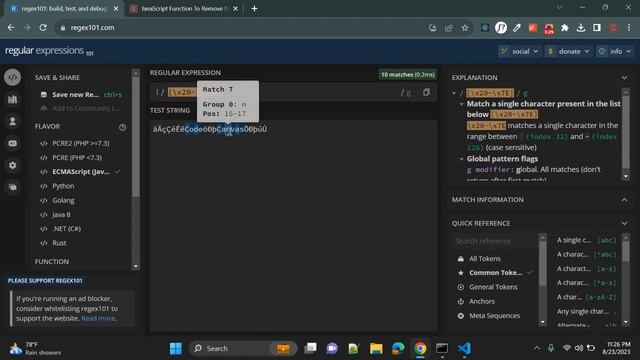Open the terminal app from taskbar

442,349
